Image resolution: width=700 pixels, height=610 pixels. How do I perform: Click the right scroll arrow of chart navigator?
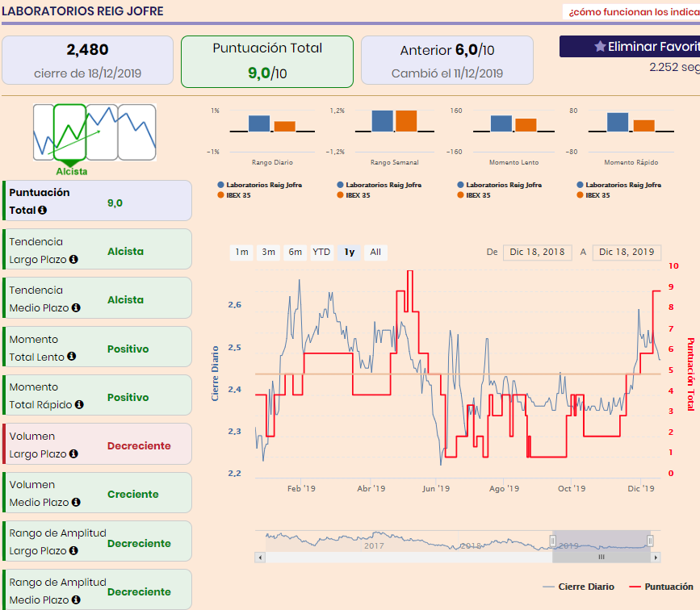coord(656,558)
